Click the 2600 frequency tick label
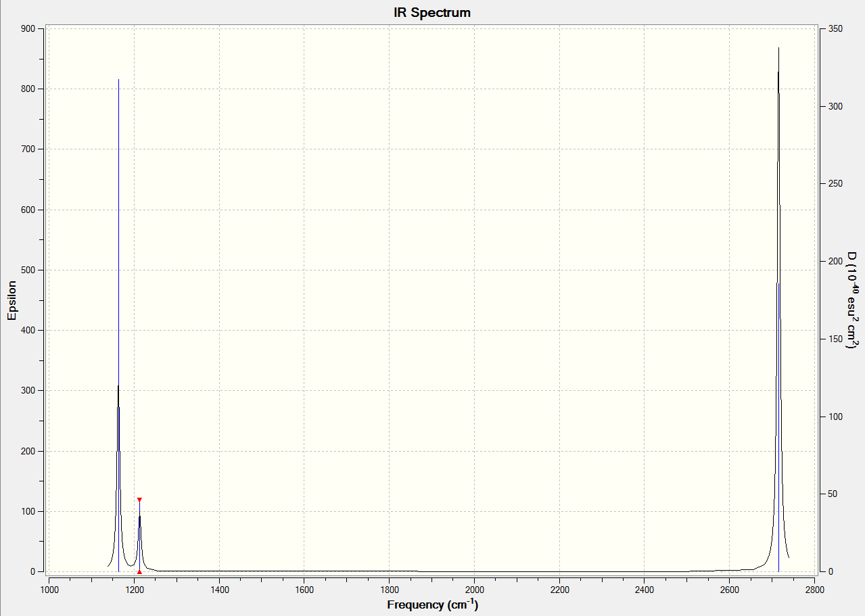865x616 pixels. pyautogui.click(x=730, y=590)
